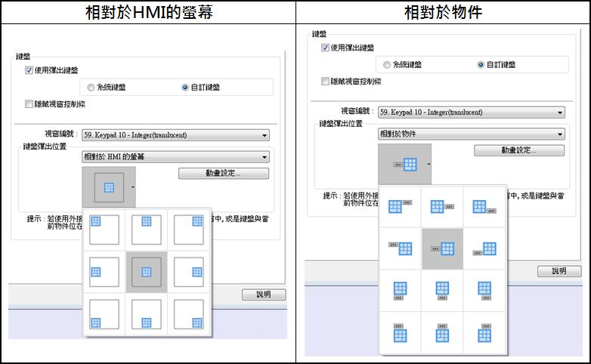Enable 隱藏視窗控制條 checkbox in 相對於物件 panel
The height and width of the screenshot is (364, 591).
click(325, 81)
